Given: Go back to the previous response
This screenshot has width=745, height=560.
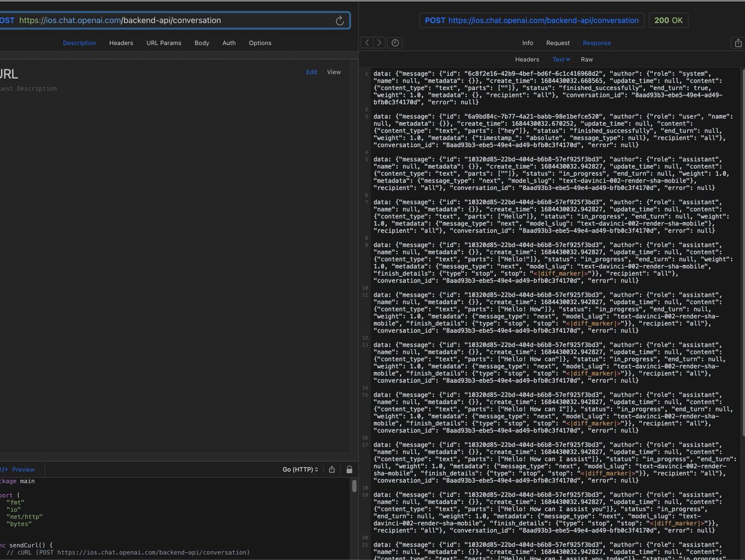Looking at the screenshot, I should (367, 43).
